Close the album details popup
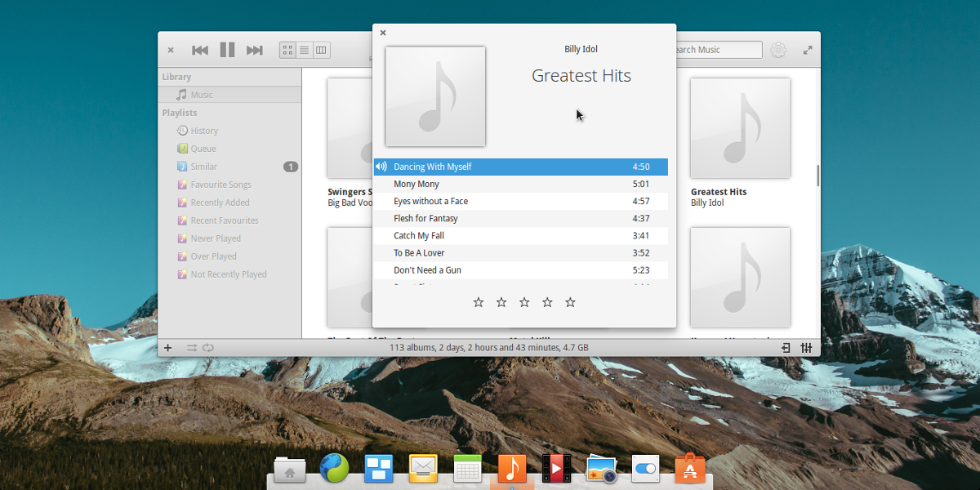Screen dimensions: 980x490 click(383, 33)
